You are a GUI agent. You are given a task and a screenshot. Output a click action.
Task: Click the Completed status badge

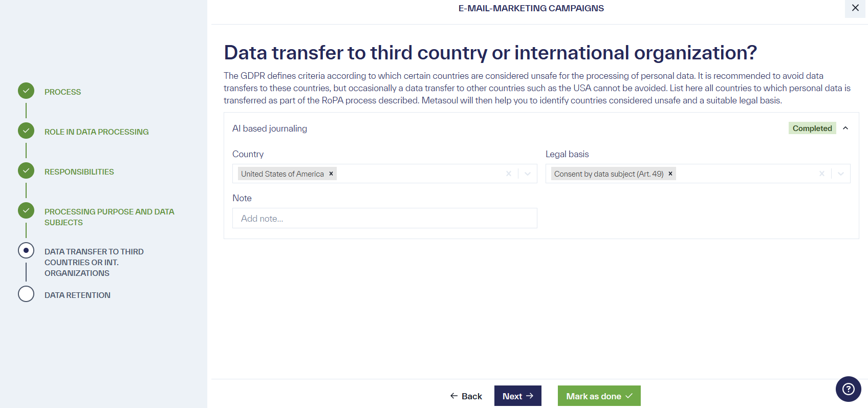(812, 128)
